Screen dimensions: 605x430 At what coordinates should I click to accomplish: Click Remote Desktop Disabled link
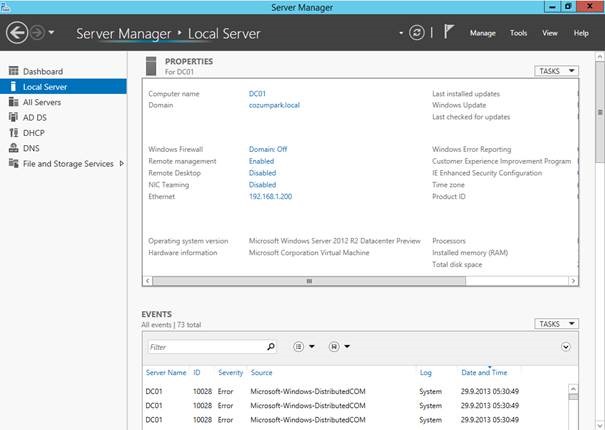263,173
